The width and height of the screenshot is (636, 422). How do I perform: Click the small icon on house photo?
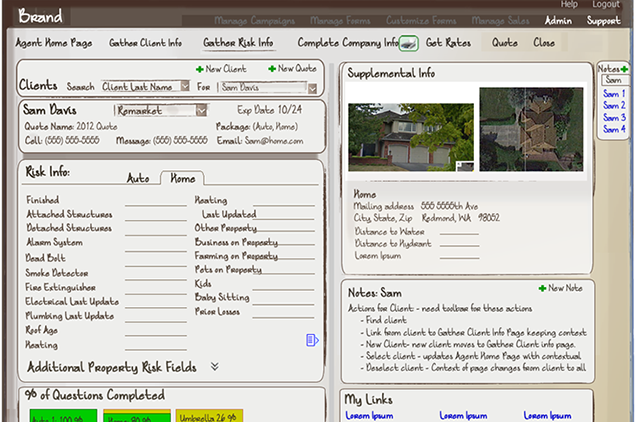click(462, 165)
